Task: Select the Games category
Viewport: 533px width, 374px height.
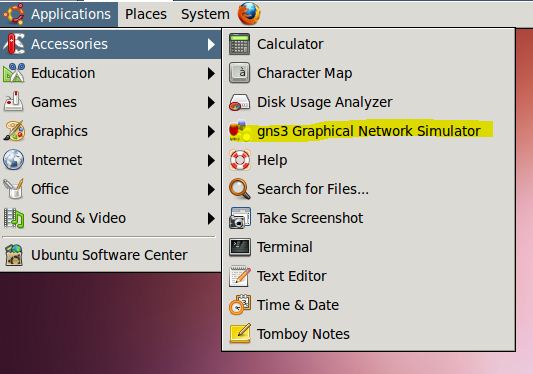Action: click(110, 102)
